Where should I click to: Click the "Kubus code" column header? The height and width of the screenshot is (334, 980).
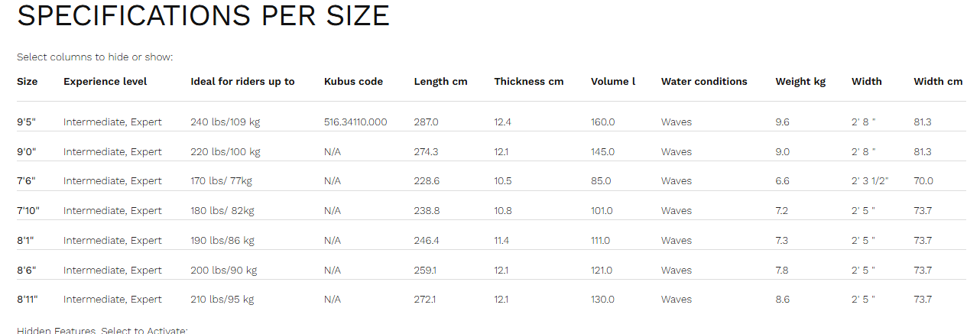[x=353, y=82]
